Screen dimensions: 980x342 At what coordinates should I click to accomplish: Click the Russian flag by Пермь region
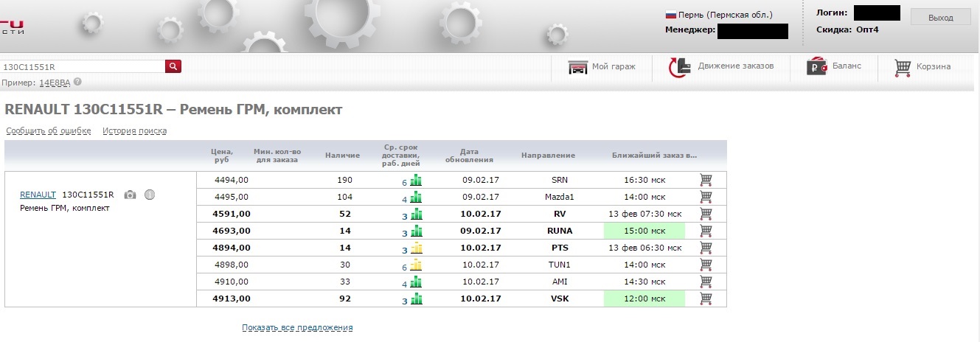pyautogui.click(x=671, y=14)
